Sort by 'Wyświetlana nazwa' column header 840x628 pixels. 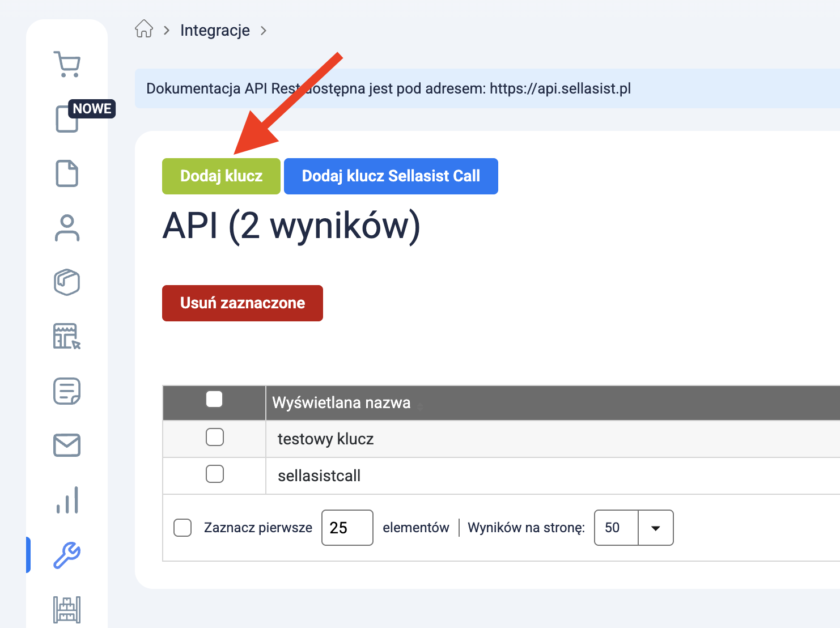341,403
